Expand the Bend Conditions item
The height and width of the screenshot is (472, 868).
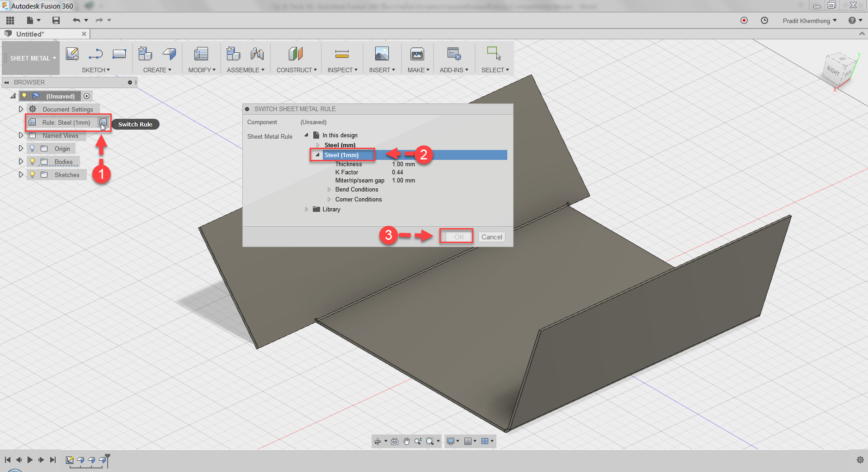pyautogui.click(x=329, y=189)
